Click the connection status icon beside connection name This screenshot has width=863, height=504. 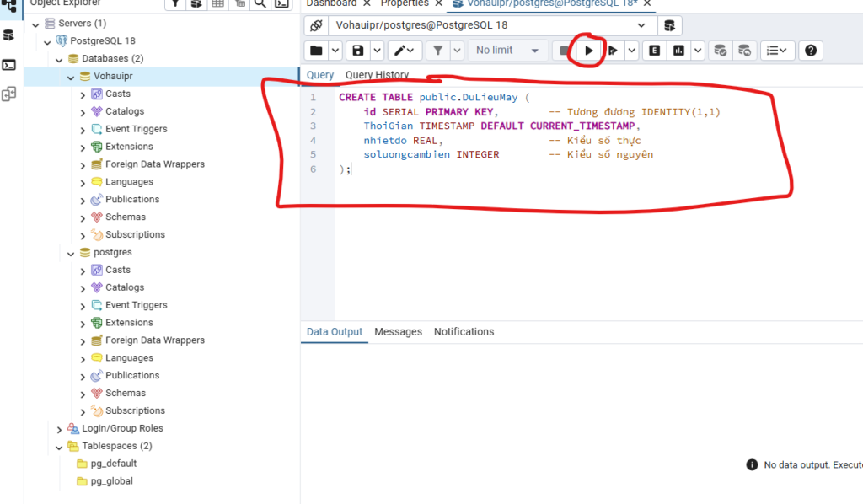pyautogui.click(x=316, y=25)
